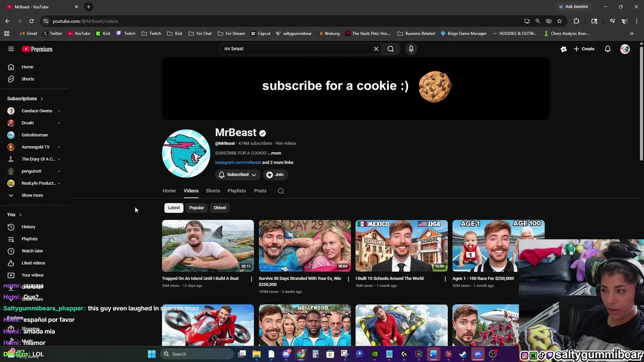This screenshot has width=644, height=362.
Task: Open the Gatorkissman channel
Action: coord(35,135)
